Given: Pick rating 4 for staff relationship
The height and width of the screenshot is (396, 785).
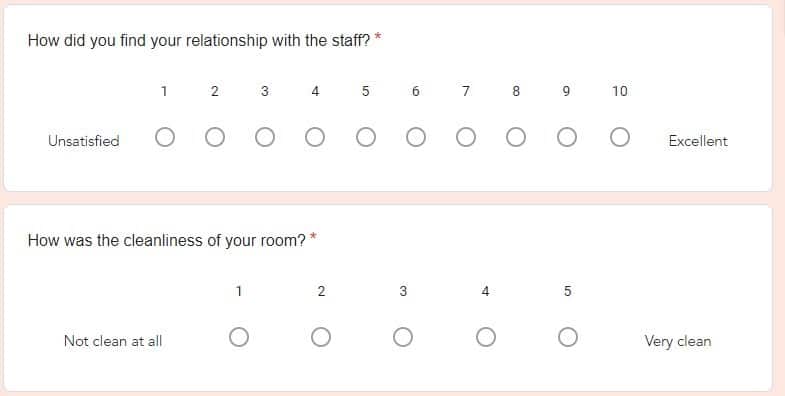Looking at the screenshot, I should click(315, 137).
